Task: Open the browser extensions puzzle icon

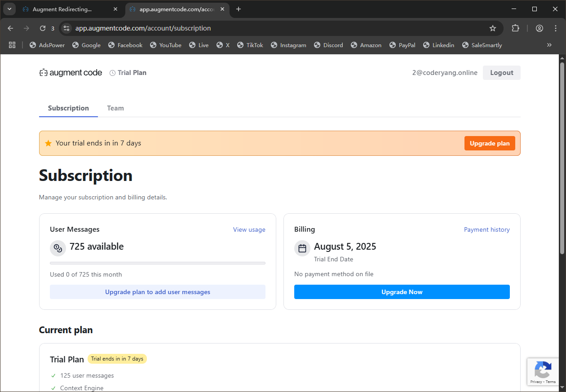Action: click(515, 28)
